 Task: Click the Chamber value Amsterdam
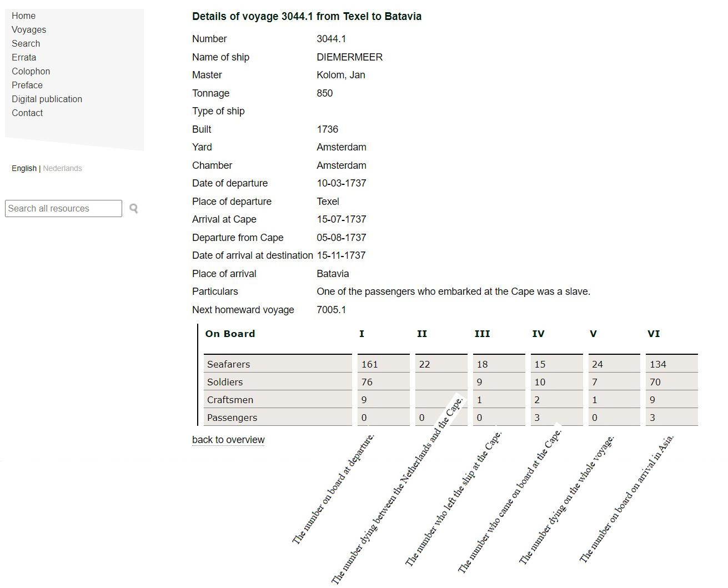[342, 165]
